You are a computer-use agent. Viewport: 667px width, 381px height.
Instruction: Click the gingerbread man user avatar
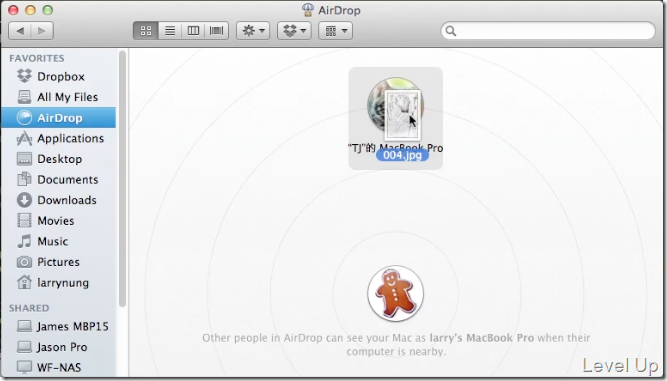pyautogui.click(x=396, y=293)
